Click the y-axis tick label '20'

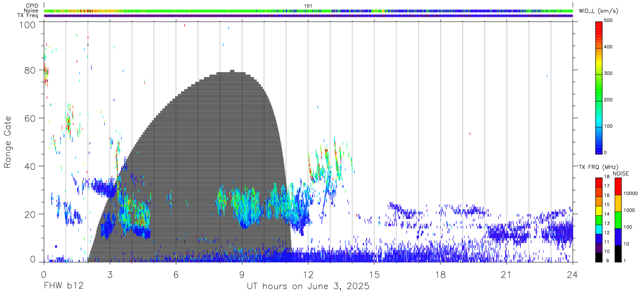(30, 214)
